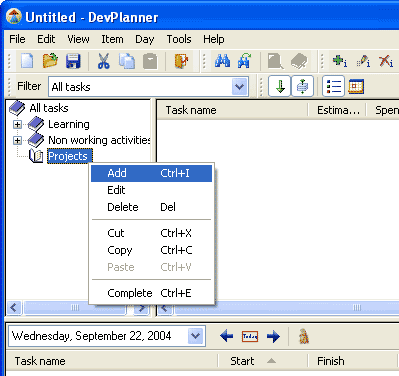This screenshot has height=376, width=399.
Task: Click the Cut scissors icon
Action: [104, 61]
